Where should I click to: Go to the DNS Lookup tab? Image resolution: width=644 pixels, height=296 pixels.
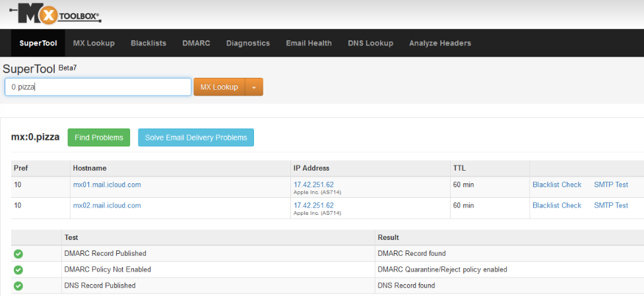click(x=370, y=43)
